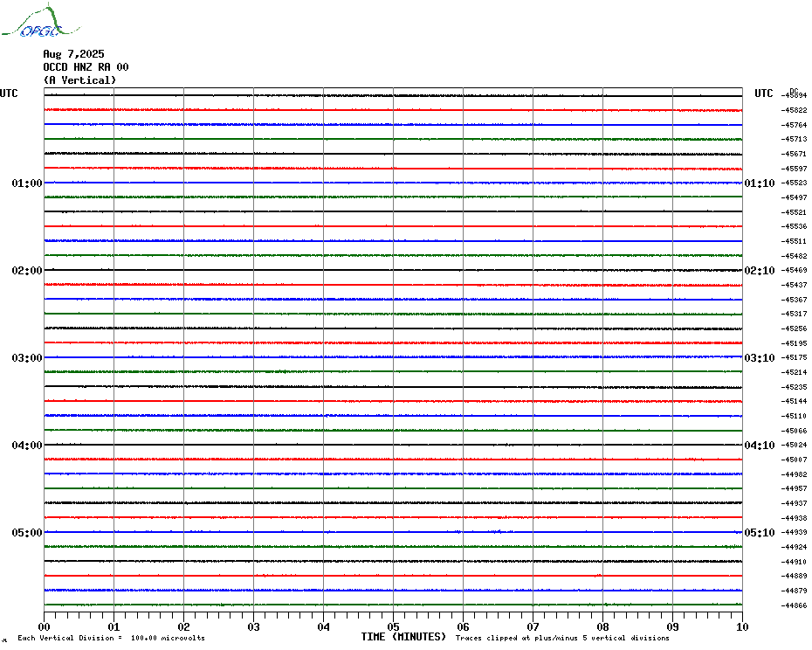Click the minute tick label '00'

[44, 626]
